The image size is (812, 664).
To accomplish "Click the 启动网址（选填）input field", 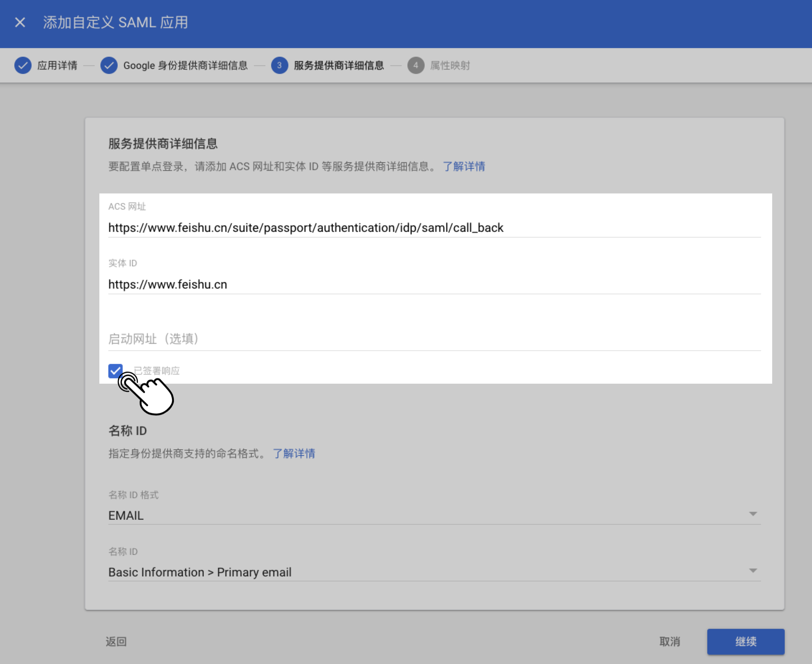I will (434, 339).
